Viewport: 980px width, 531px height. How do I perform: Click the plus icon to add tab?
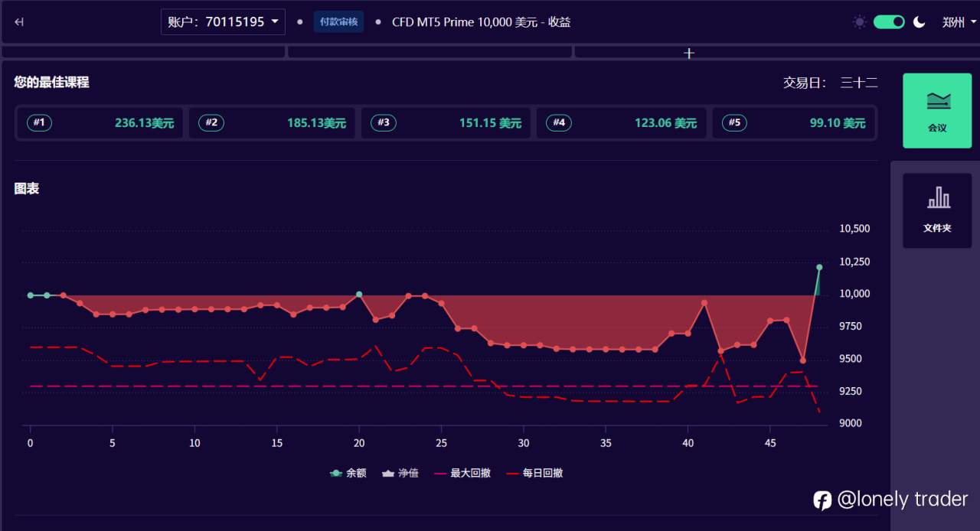[x=689, y=53]
